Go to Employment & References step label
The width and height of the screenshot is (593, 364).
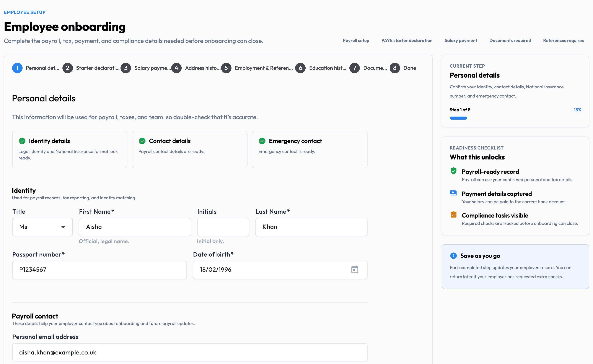click(x=264, y=68)
